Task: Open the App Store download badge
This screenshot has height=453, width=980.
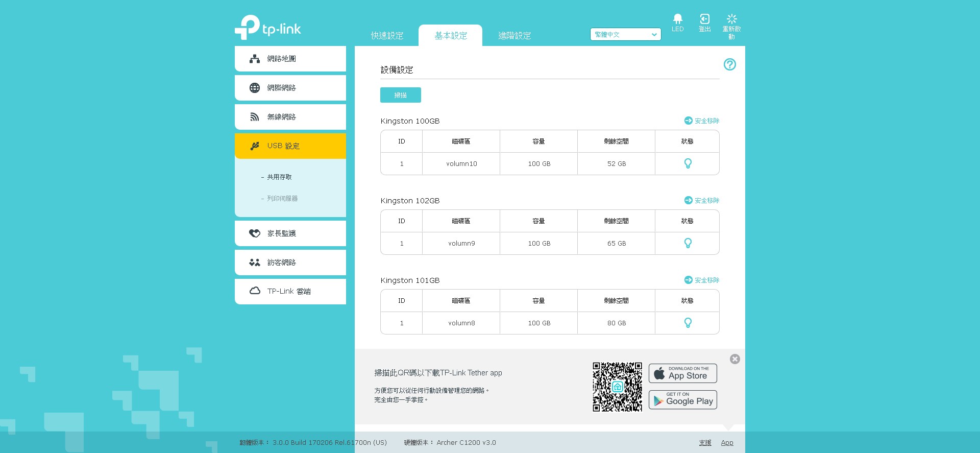Action: pos(683,373)
